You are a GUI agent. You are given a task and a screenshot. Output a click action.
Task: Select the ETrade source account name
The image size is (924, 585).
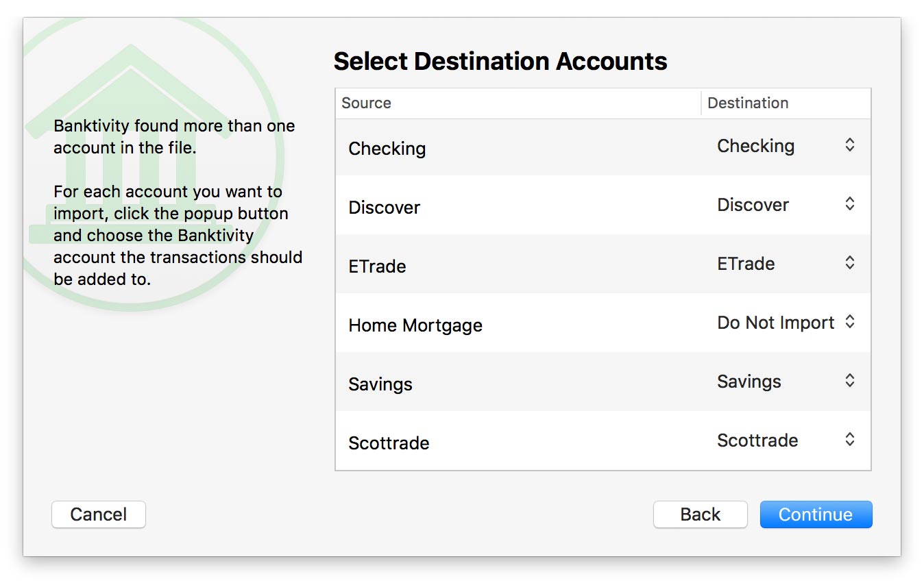(377, 266)
